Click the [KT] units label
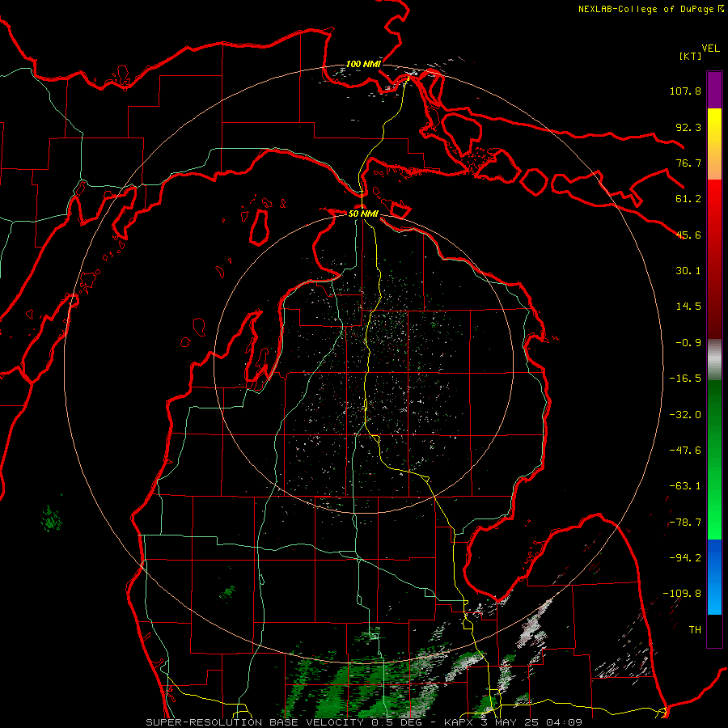Viewport: 728px width, 728px height. pyautogui.click(x=690, y=56)
